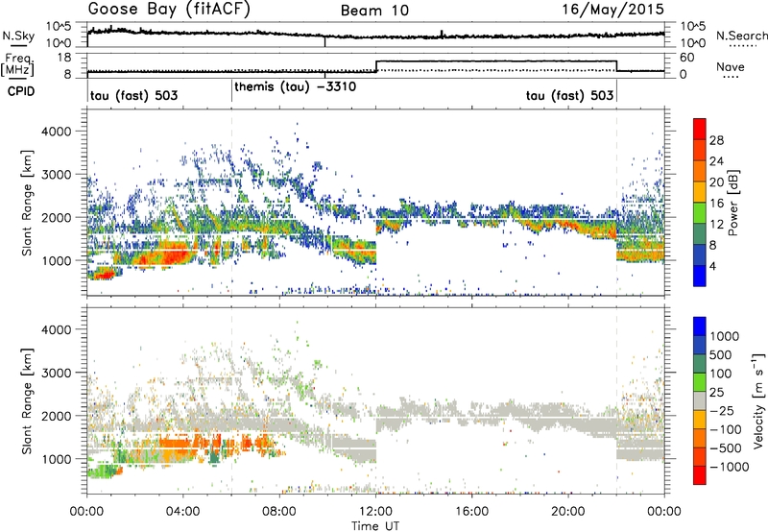Viewport: 768px width, 532px height.
Task: Click the '04:00' time axis tick label
Action: pyautogui.click(x=182, y=512)
